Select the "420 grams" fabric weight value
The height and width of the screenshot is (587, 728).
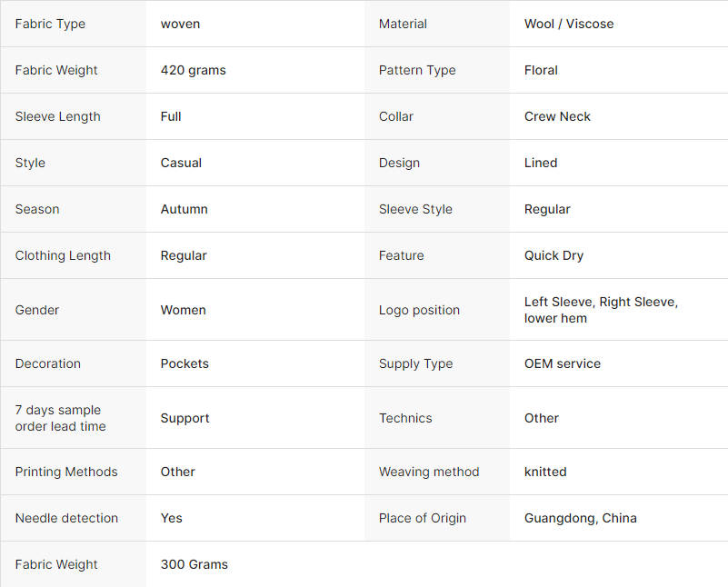click(194, 70)
